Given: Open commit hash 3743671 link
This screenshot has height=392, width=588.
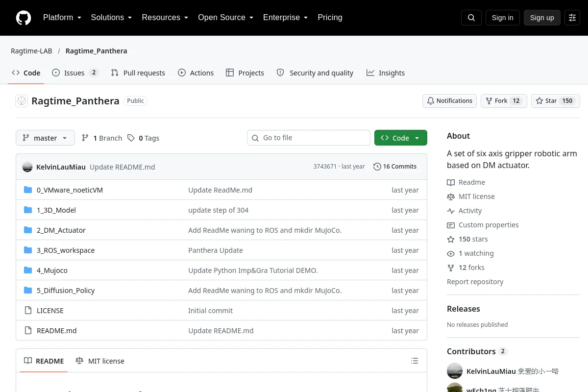Looking at the screenshot, I should tap(325, 167).
